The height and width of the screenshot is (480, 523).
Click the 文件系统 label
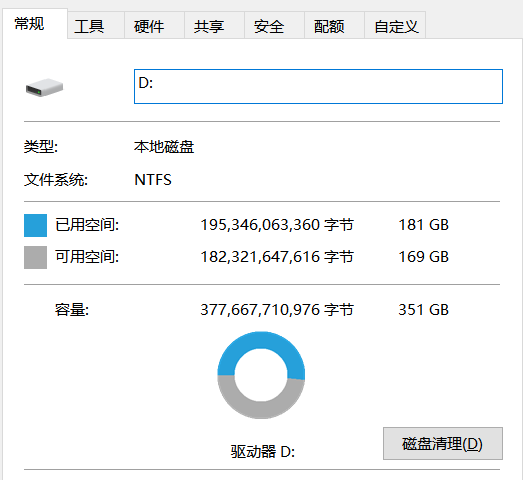[56, 180]
